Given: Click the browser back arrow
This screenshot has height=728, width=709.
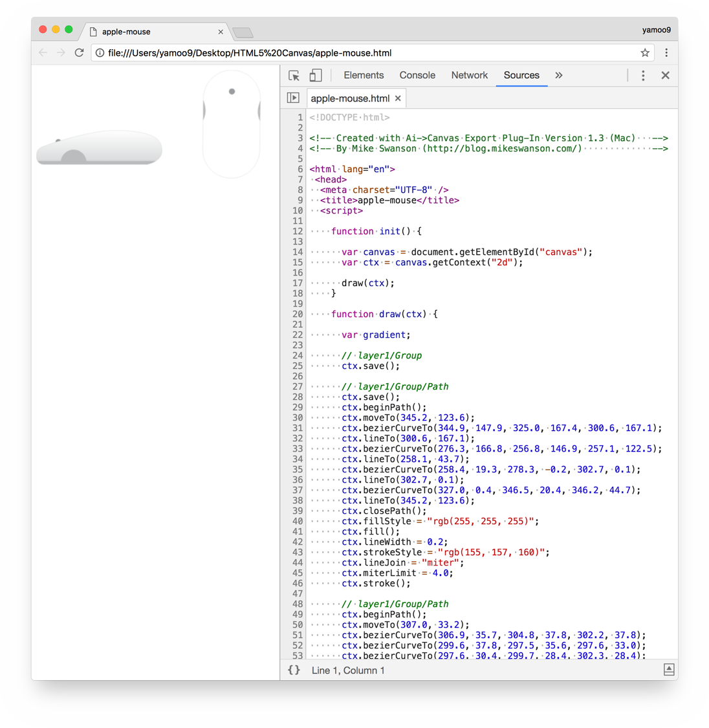Looking at the screenshot, I should [43, 53].
